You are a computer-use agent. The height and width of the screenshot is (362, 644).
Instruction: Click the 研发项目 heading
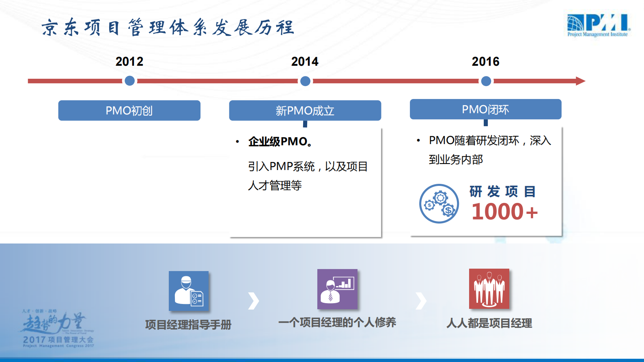(x=503, y=192)
